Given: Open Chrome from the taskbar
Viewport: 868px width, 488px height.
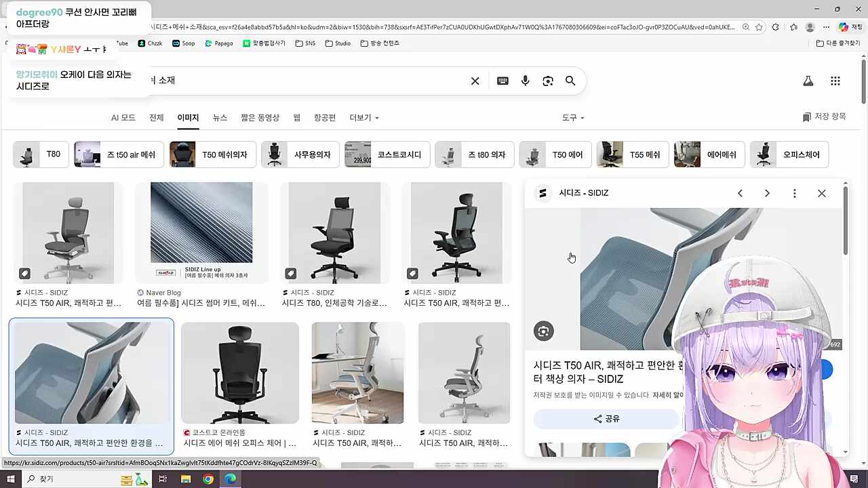Looking at the screenshot, I should tap(208, 479).
